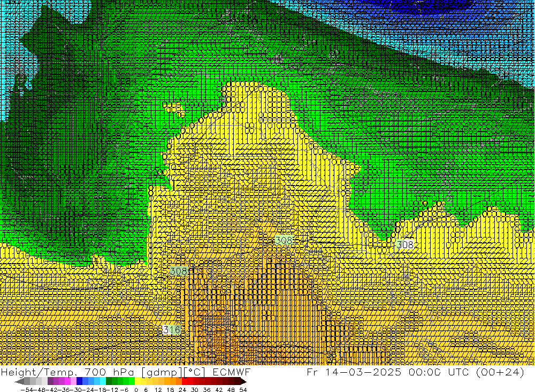The width and height of the screenshot is (535, 392).
Task: Click the Height/Temp. title text
Action: pyautogui.click(x=39, y=373)
